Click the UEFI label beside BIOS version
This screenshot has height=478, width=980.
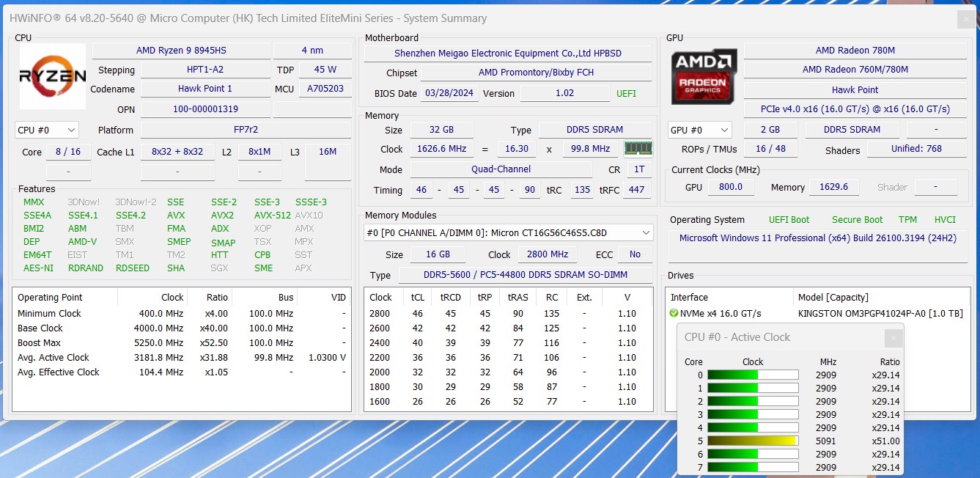coord(626,94)
